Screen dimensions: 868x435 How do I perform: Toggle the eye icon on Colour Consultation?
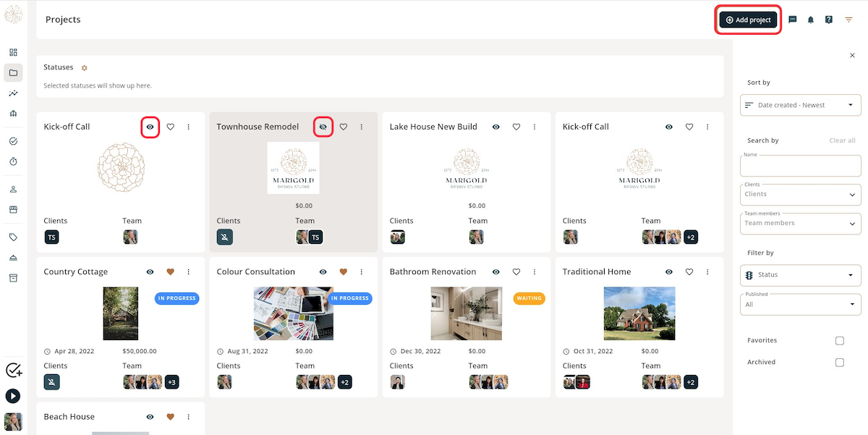click(323, 272)
